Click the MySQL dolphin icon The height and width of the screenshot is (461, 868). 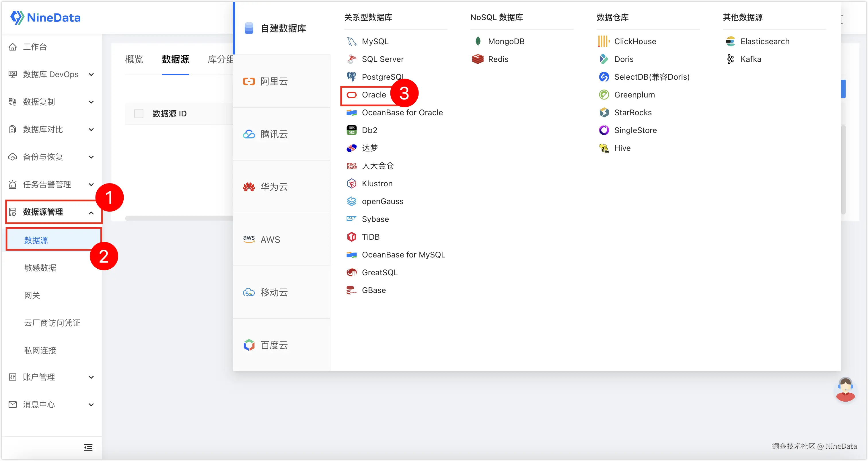click(x=351, y=41)
